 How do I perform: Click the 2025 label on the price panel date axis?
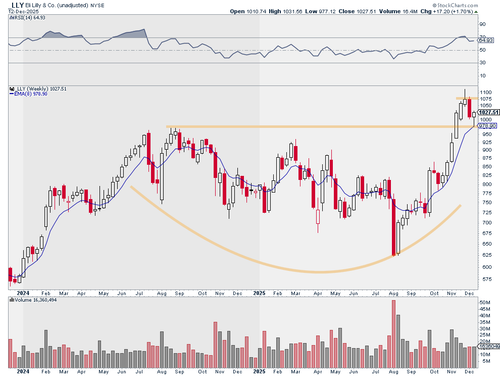pos(259,293)
